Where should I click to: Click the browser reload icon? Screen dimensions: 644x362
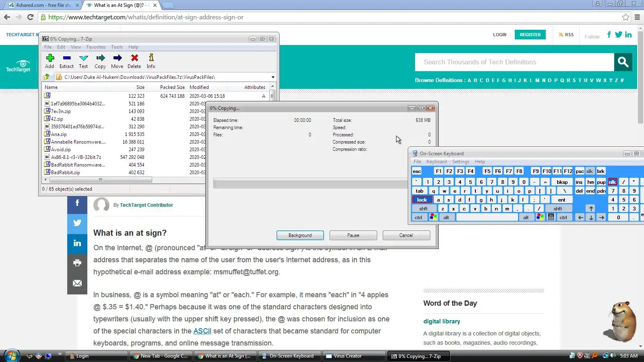[30, 17]
